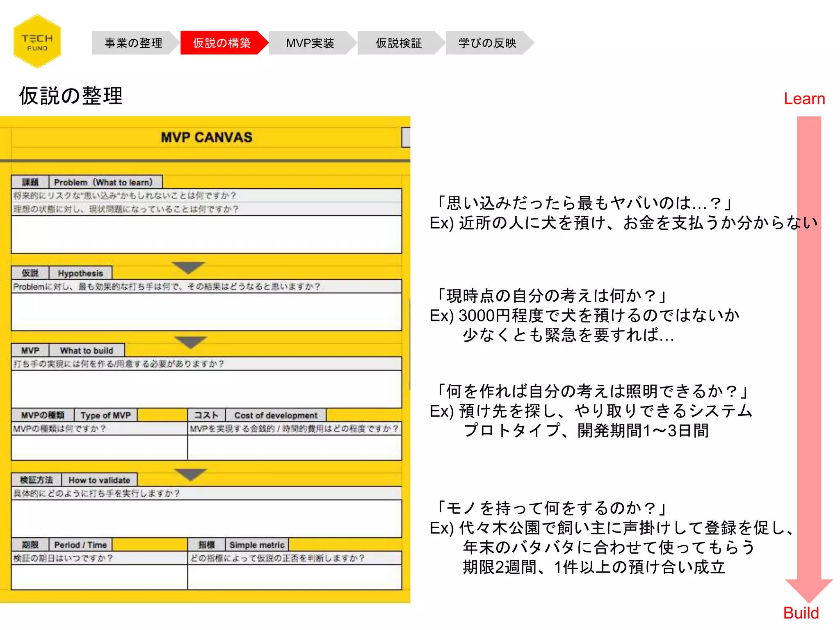Click the Cost of development header

[276, 415]
